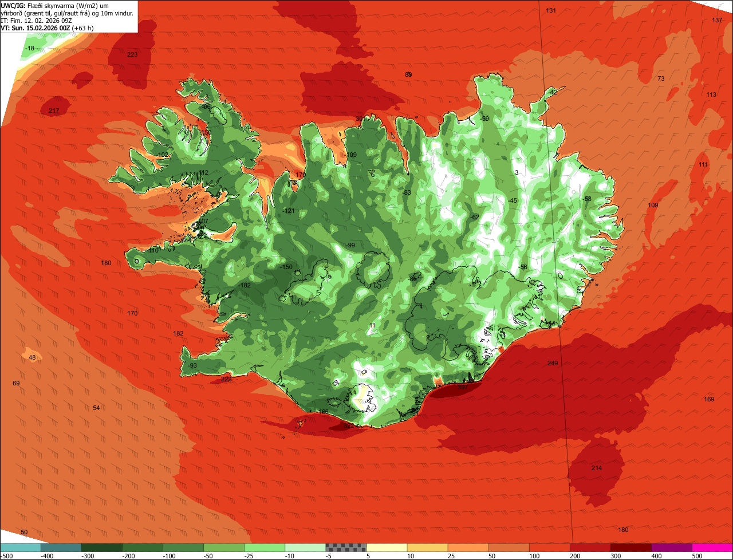Pick the magenta 500 legend swatch
Screen dimensions: 733x560
[x=712, y=547]
